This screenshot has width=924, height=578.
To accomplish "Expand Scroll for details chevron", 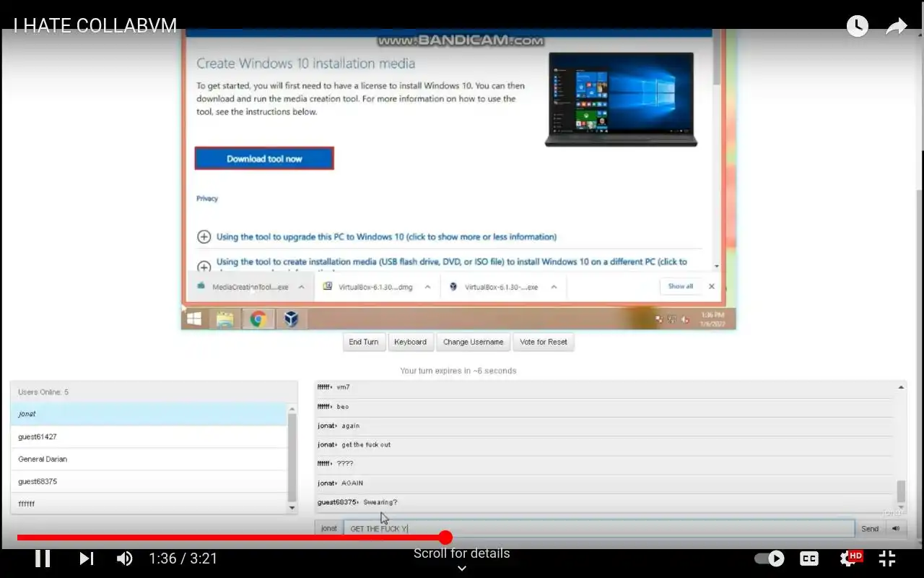I will point(462,568).
